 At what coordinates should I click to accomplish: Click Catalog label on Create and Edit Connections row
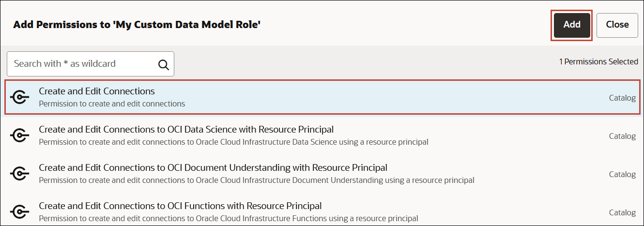point(622,98)
